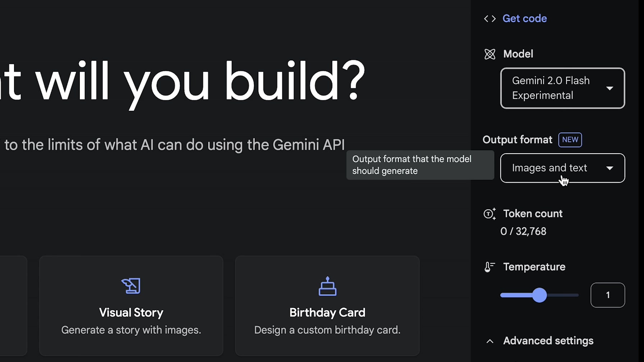Open the Gemini 2.0 Flash Experimental model dropdown
Viewport: 644px width, 362px height.
point(562,88)
